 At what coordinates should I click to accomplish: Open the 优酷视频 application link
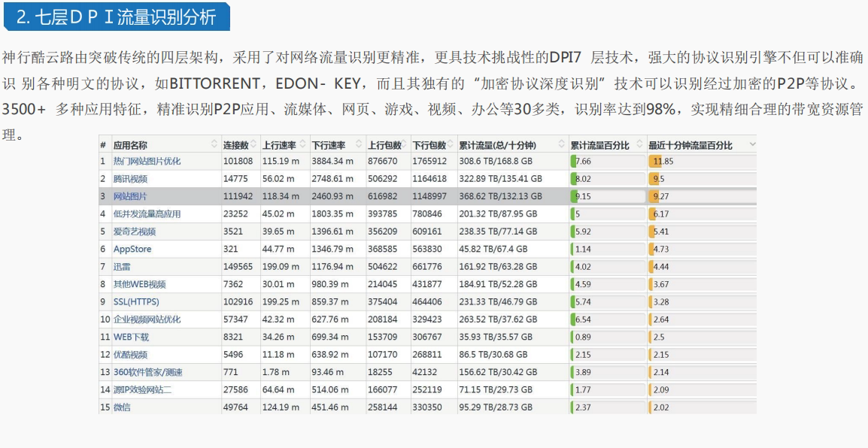click(131, 355)
